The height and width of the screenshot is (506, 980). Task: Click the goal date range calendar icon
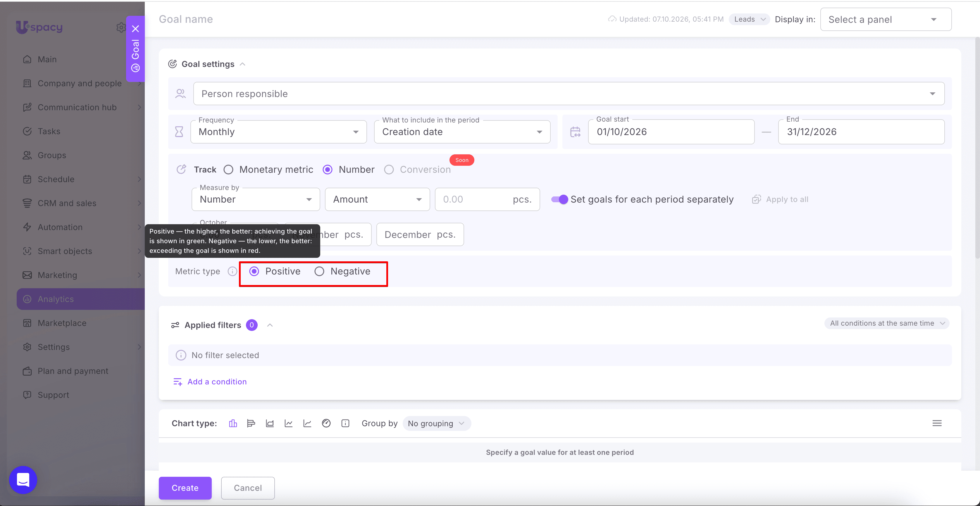pyautogui.click(x=575, y=132)
